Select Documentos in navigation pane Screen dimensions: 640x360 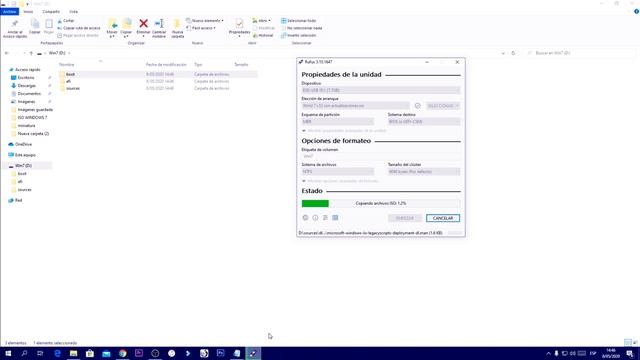point(29,93)
